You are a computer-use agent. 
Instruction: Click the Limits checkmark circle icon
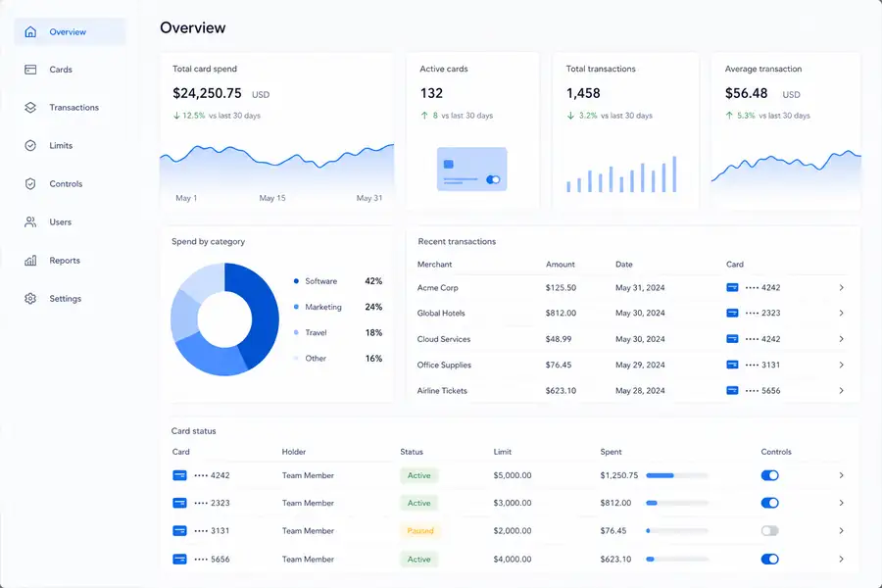(x=30, y=145)
